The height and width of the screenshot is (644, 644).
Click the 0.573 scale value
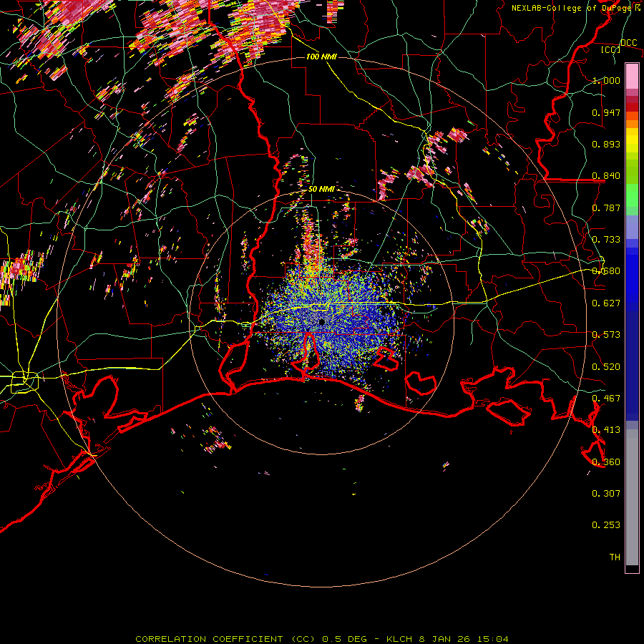[606, 335]
